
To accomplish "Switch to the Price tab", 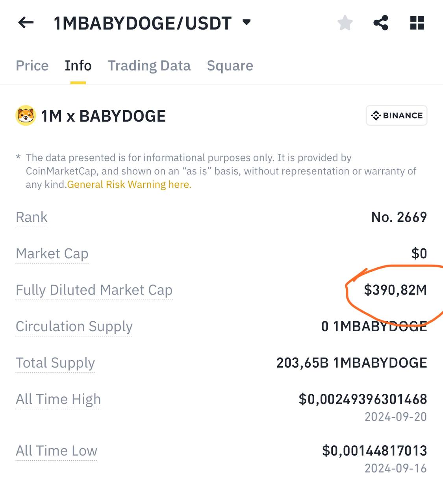I will click(x=32, y=65).
